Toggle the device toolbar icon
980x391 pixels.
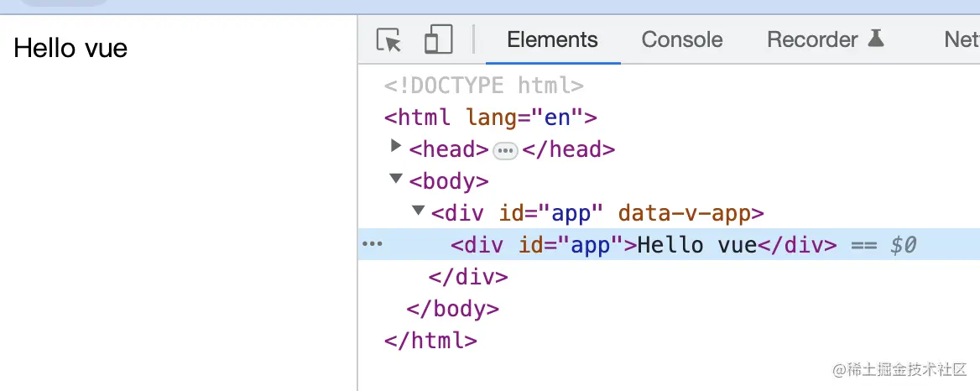(x=438, y=39)
